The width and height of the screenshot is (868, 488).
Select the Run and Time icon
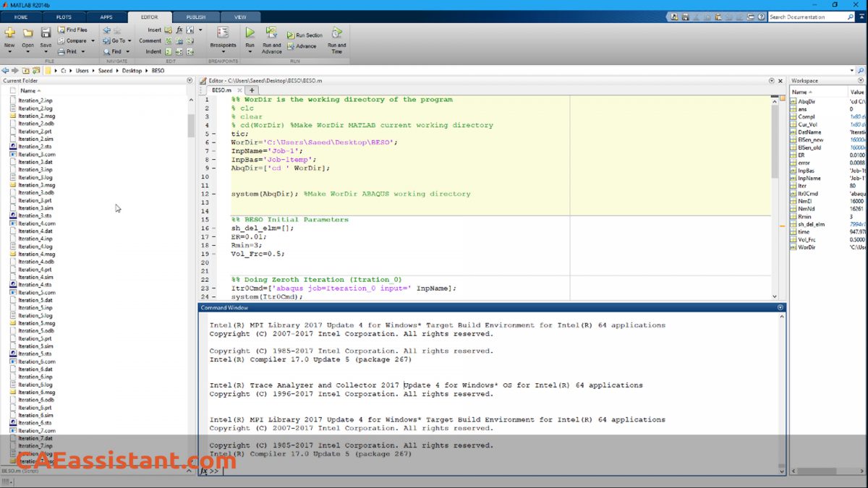[336, 34]
